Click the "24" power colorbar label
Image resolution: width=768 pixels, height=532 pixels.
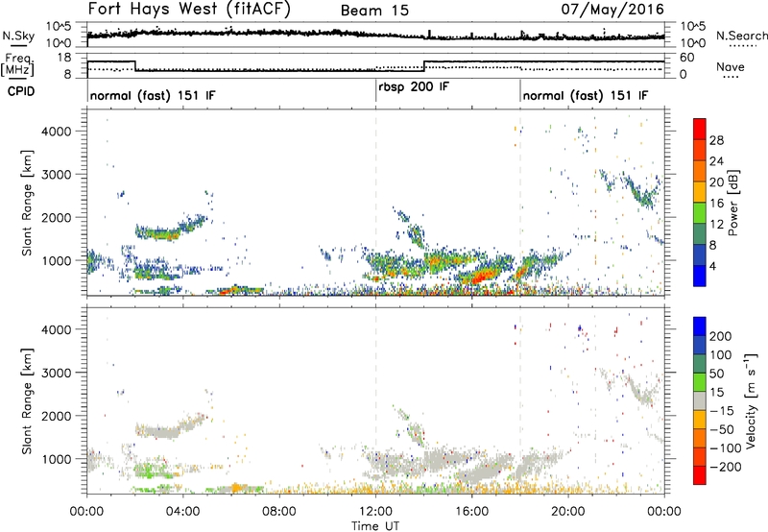[716, 161]
